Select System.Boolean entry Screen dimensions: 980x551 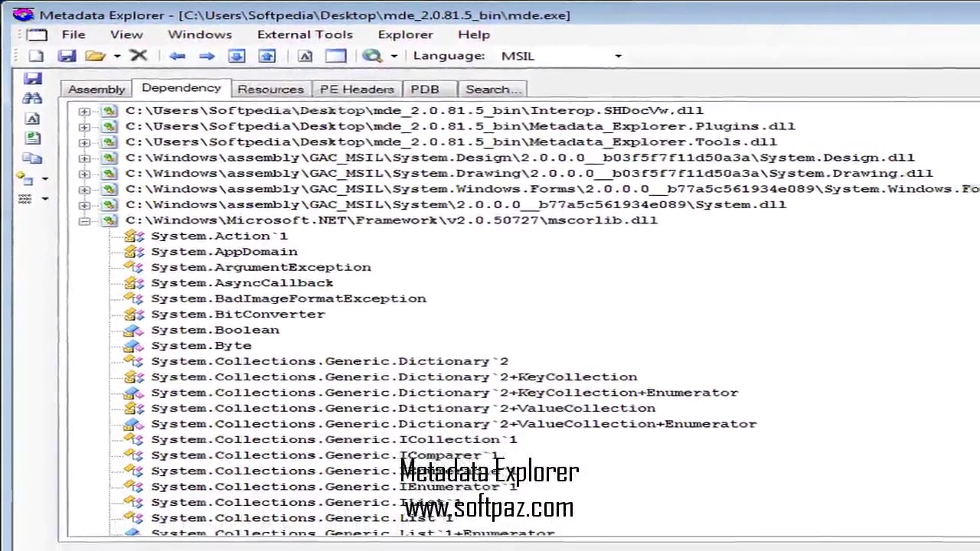215,330
